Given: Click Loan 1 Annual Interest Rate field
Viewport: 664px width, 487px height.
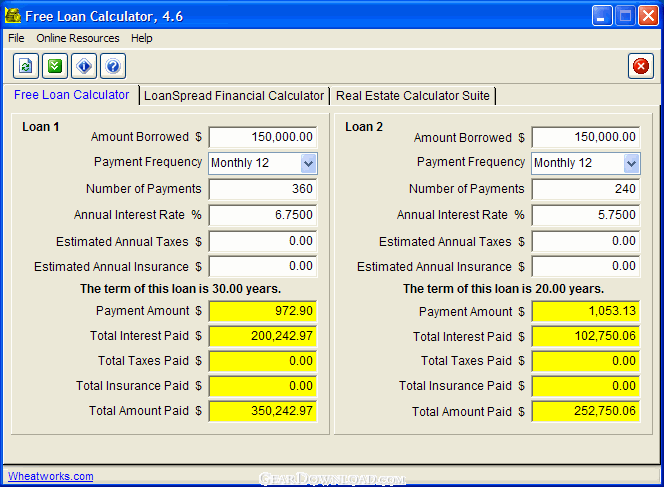Looking at the screenshot, I should pos(262,215).
